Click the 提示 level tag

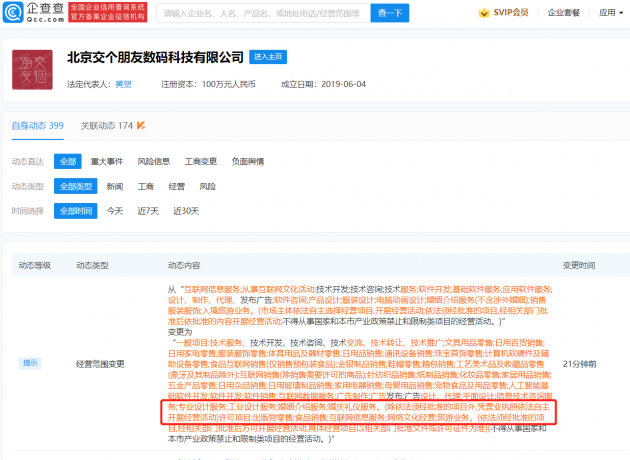tap(30, 363)
